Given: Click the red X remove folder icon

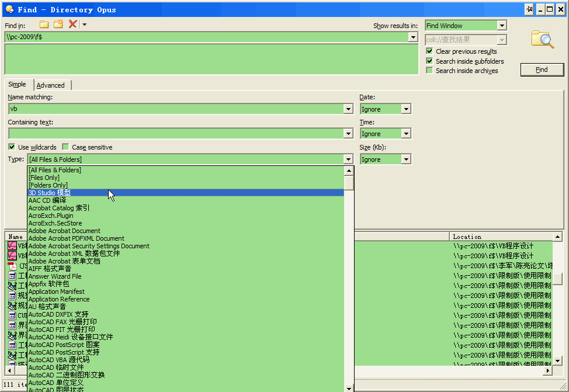Looking at the screenshot, I should 72,24.
